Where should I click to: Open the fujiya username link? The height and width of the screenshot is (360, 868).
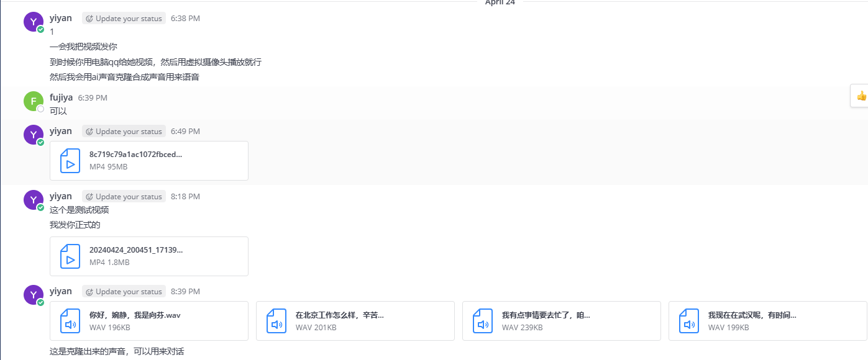tap(61, 97)
